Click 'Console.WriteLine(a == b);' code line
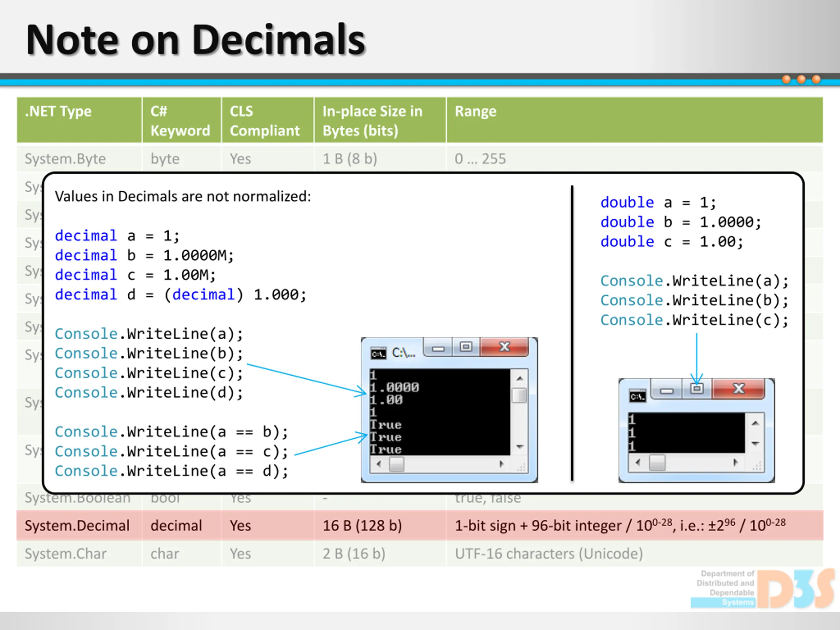 [x=171, y=432]
